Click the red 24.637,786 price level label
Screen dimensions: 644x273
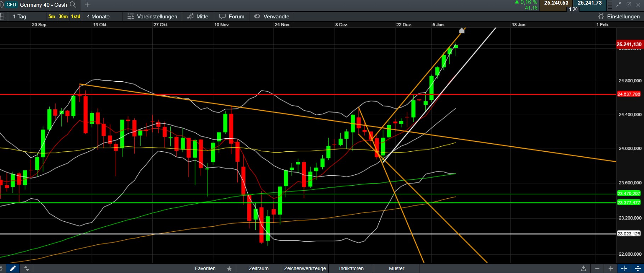click(x=629, y=94)
